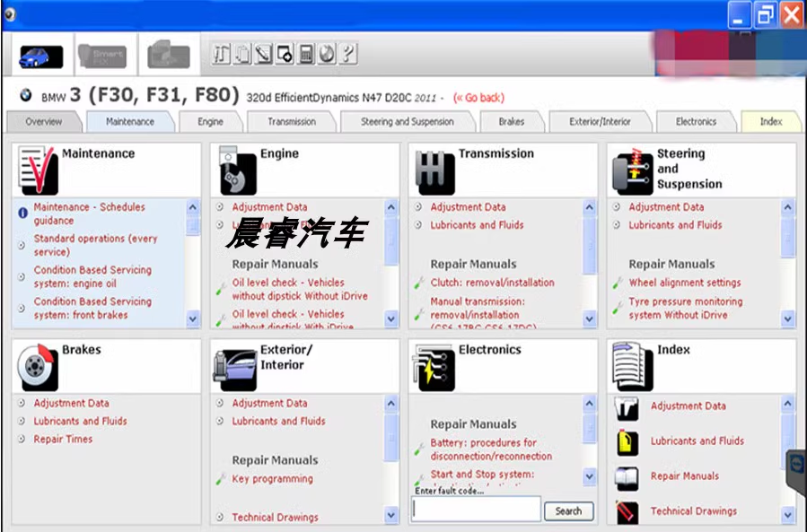807x532 pixels.
Task: Open the Transmission tab
Action: 292,122
